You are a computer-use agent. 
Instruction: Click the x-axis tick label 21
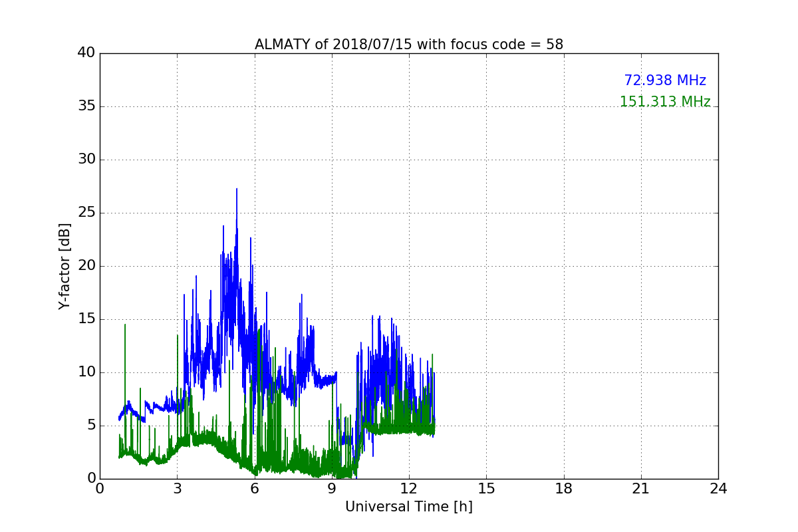(641, 488)
